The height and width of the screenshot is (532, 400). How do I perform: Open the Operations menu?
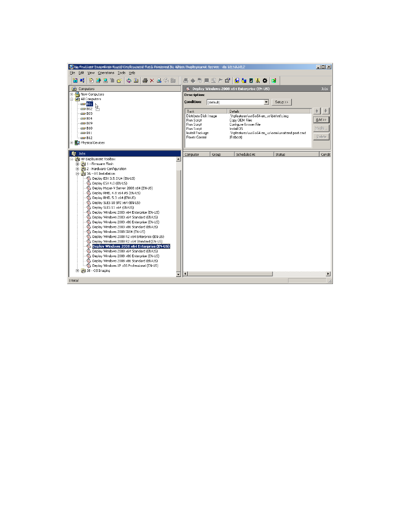point(106,73)
